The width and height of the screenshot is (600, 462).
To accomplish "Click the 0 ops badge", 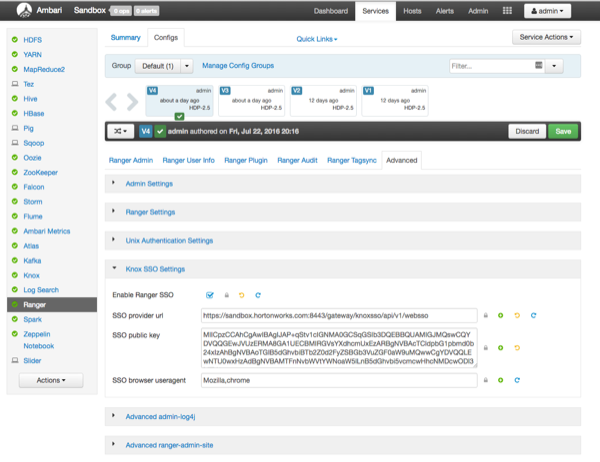I will pos(121,11).
